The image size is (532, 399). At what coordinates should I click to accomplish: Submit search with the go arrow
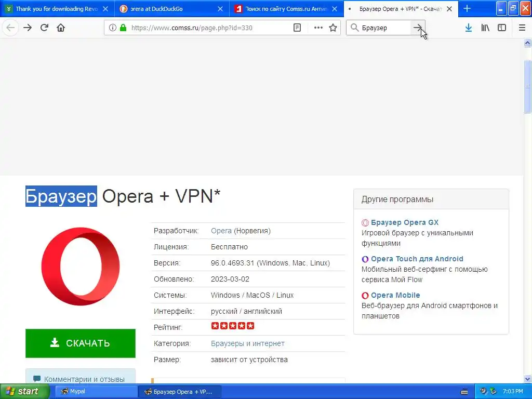pos(418,28)
